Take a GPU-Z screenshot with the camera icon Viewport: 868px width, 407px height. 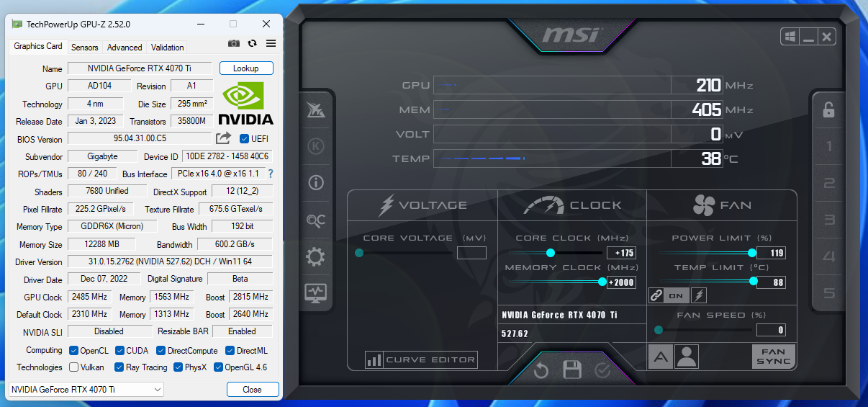(233, 43)
